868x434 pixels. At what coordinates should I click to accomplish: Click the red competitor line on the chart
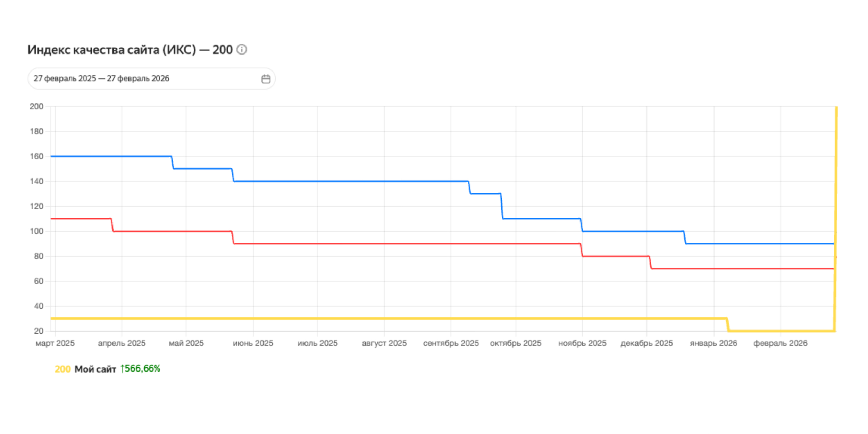347,244
